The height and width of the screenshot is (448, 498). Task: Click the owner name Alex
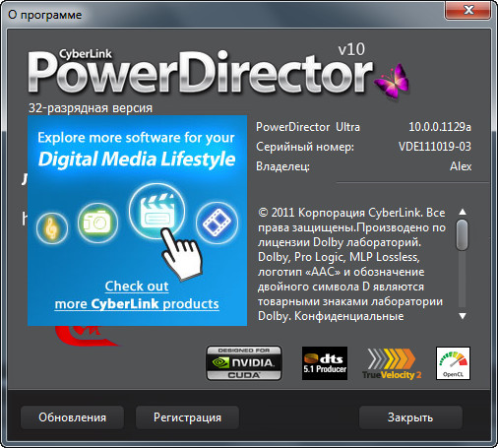point(461,166)
